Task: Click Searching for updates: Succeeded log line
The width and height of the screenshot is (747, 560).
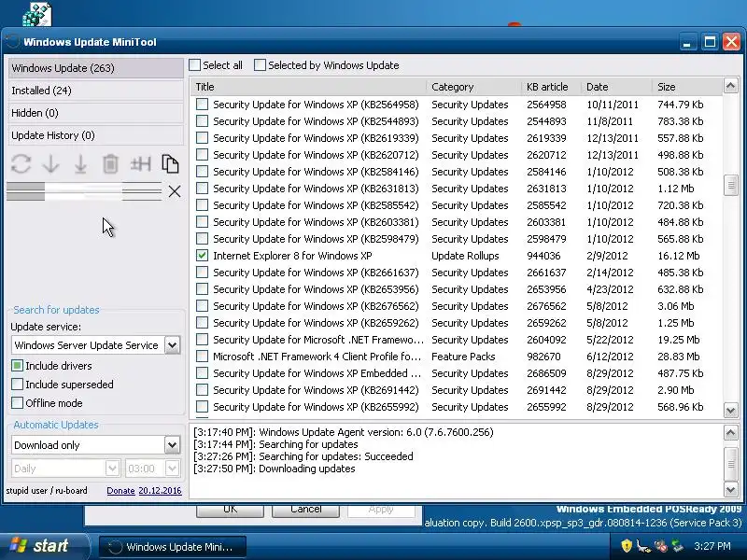Action: coord(303,456)
